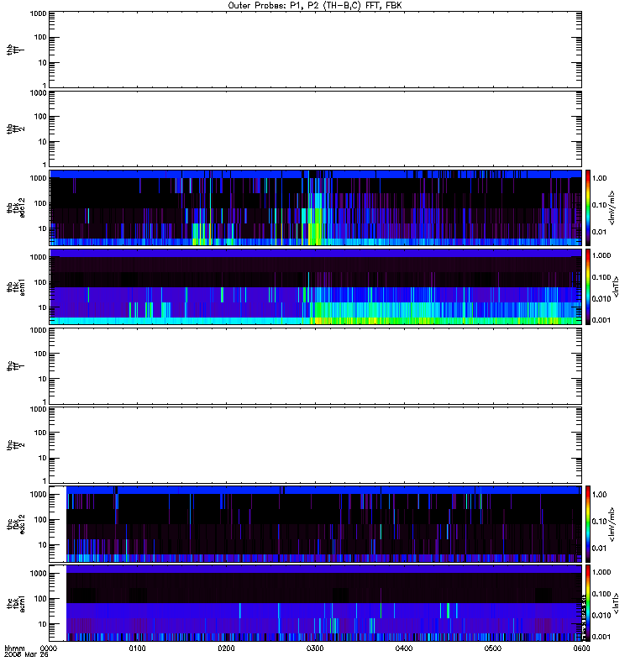Click the "thc fbk edc12" y-axis label
The width and height of the screenshot is (630, 672).
click(16, 523)
